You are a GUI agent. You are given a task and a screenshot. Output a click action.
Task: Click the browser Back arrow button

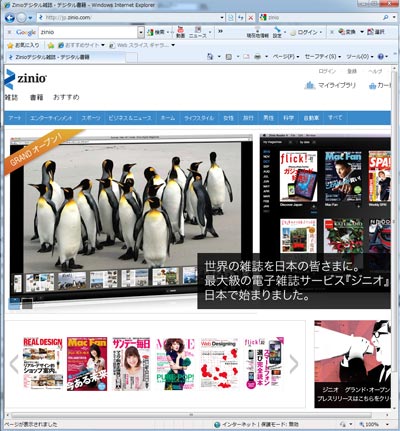pos(10,18)
